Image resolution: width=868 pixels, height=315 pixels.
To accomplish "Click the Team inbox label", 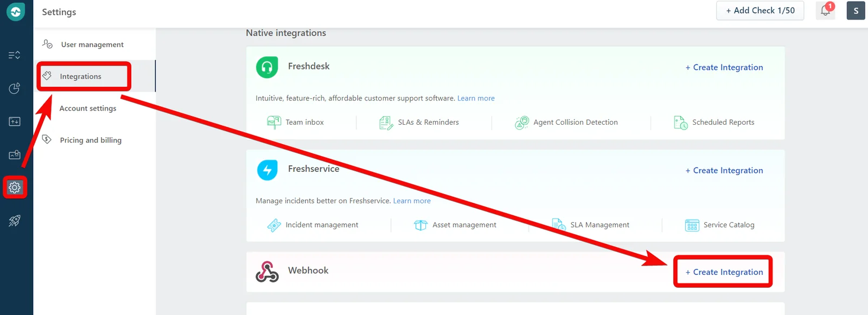I will [304, 123].
